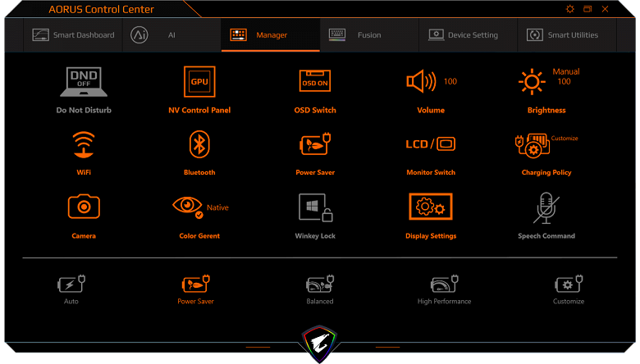This screenshot has height=364, width=640.
Task: Select the Customize power mode icon
Action: tap(569, 284)
